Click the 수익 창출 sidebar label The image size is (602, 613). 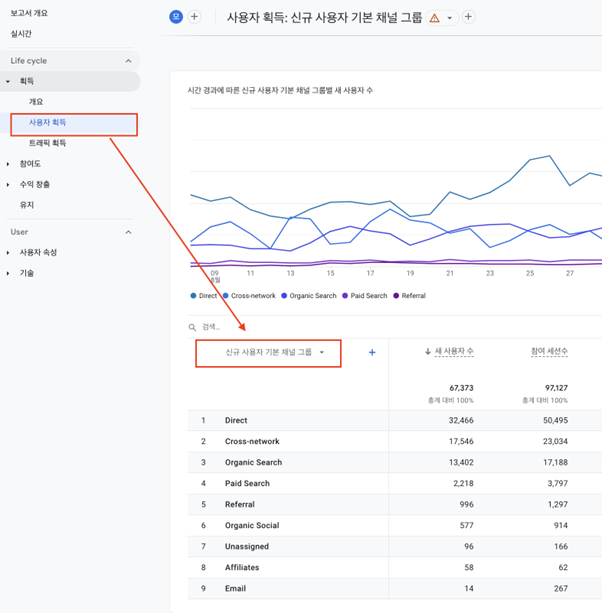click(x=35, y=185)
